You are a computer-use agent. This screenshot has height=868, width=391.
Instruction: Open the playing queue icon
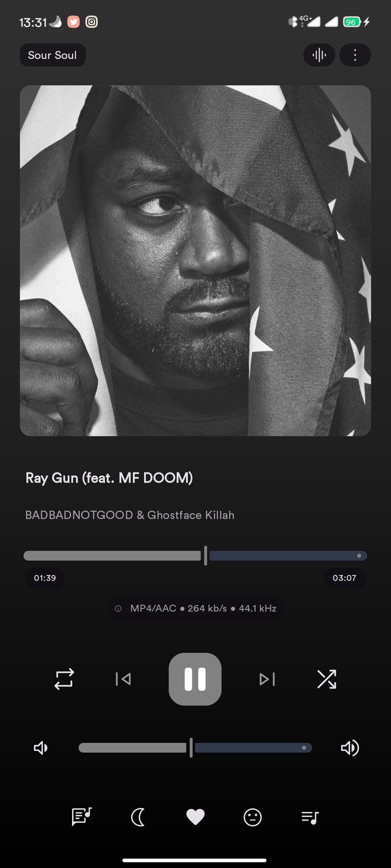[x=310, y=817]
